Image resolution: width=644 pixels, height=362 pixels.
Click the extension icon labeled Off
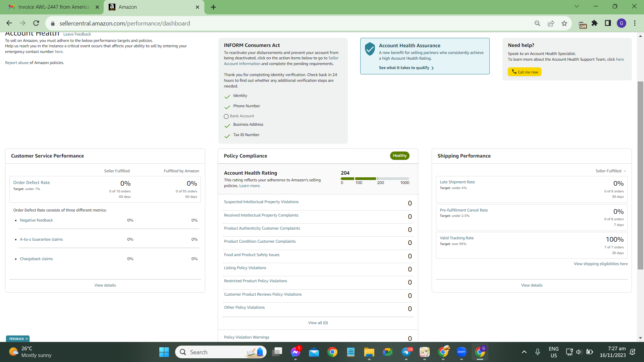pyautogui.click(x=583, y=24)
